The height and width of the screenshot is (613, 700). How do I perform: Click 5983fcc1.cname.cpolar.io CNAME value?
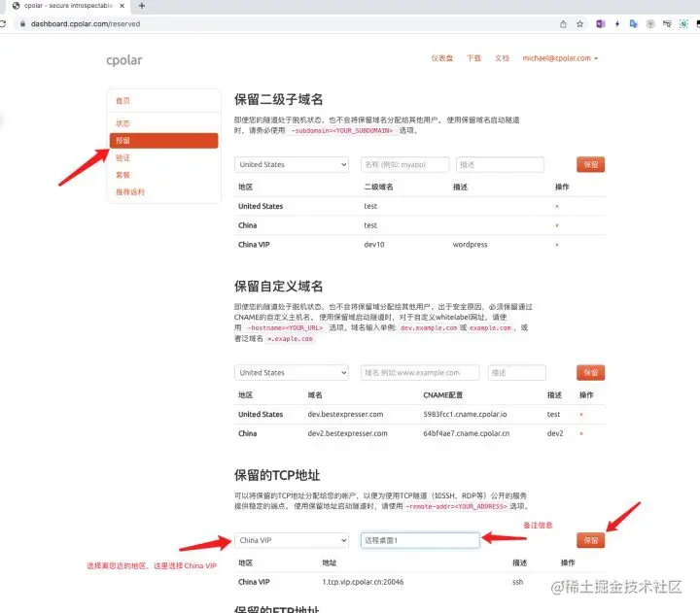[x=465, y=415]
